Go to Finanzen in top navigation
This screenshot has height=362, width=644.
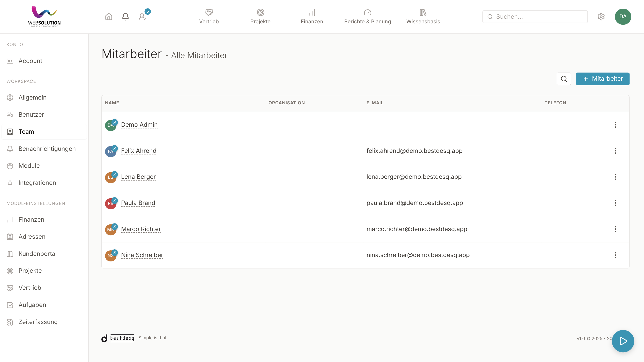[312, 17]
